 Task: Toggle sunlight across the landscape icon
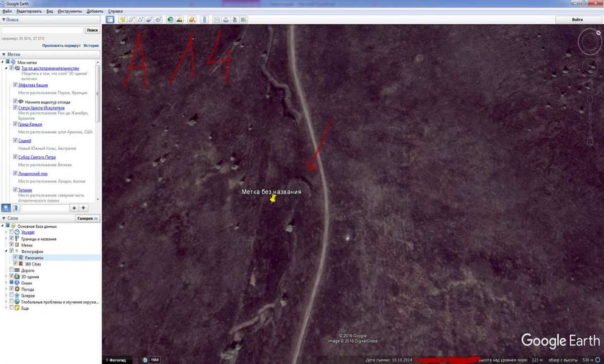coord(180,20)
